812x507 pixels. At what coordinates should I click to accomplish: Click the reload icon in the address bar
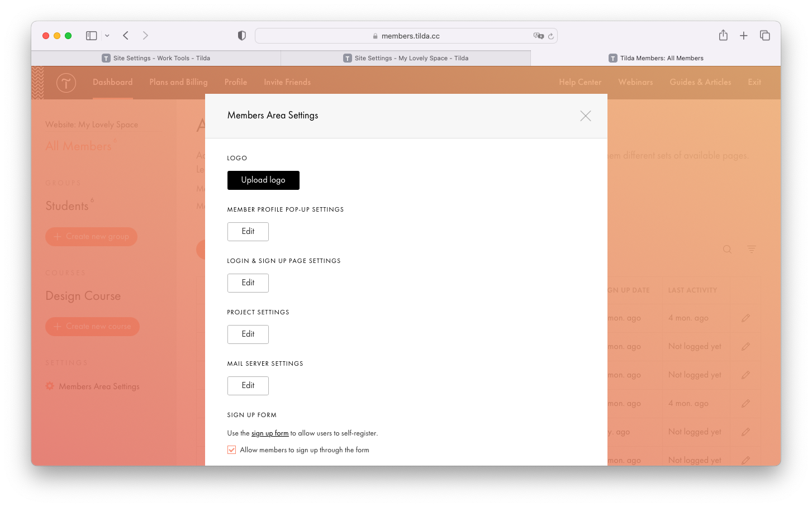coord(551,35)
